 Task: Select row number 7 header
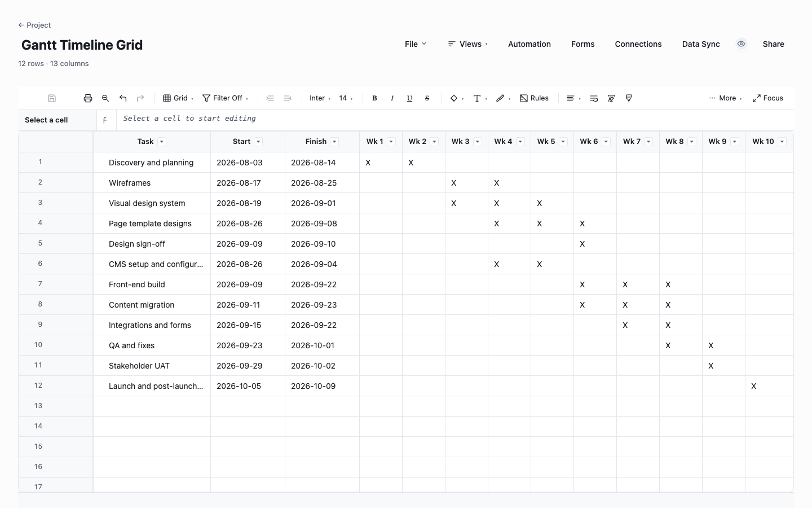click(x=55, y=284)
